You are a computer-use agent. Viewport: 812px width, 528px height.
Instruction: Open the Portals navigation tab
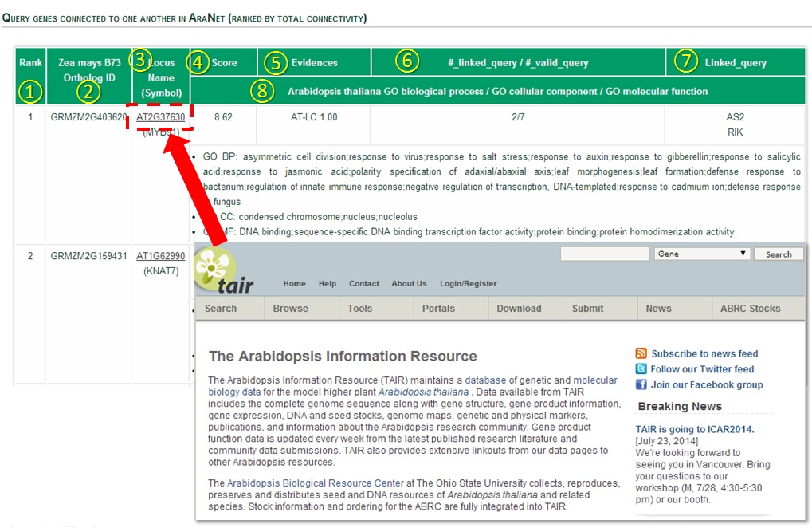(438, 309)
